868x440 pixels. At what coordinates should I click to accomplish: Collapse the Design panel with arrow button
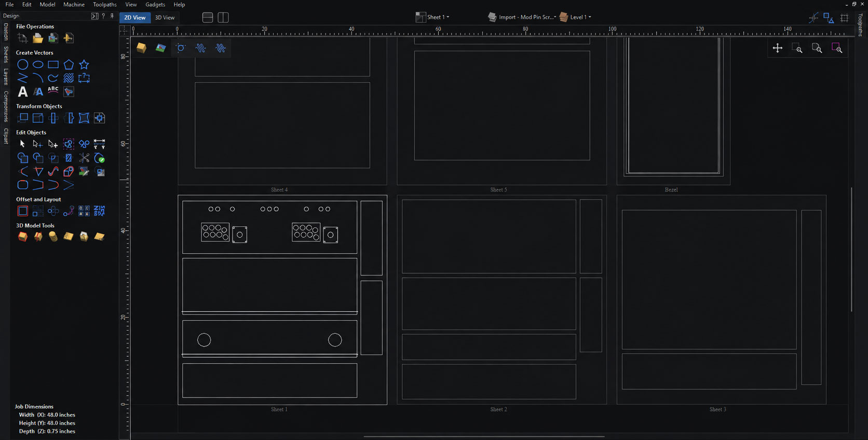pos(94,16)
